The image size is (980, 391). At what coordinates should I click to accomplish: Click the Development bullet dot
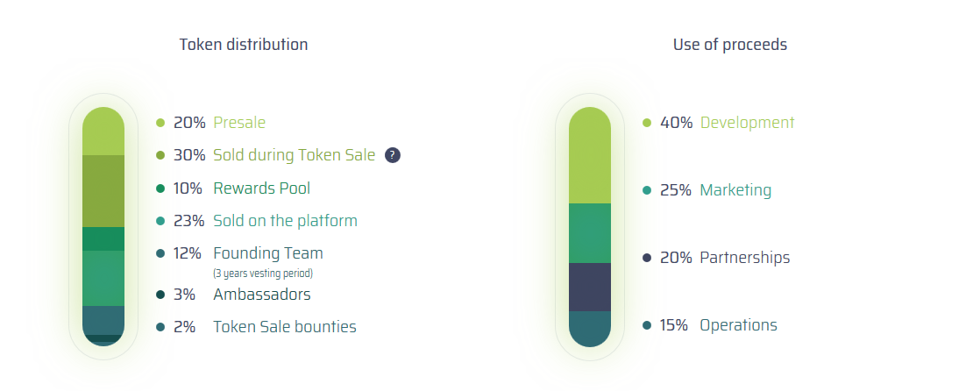coord(647,124)
